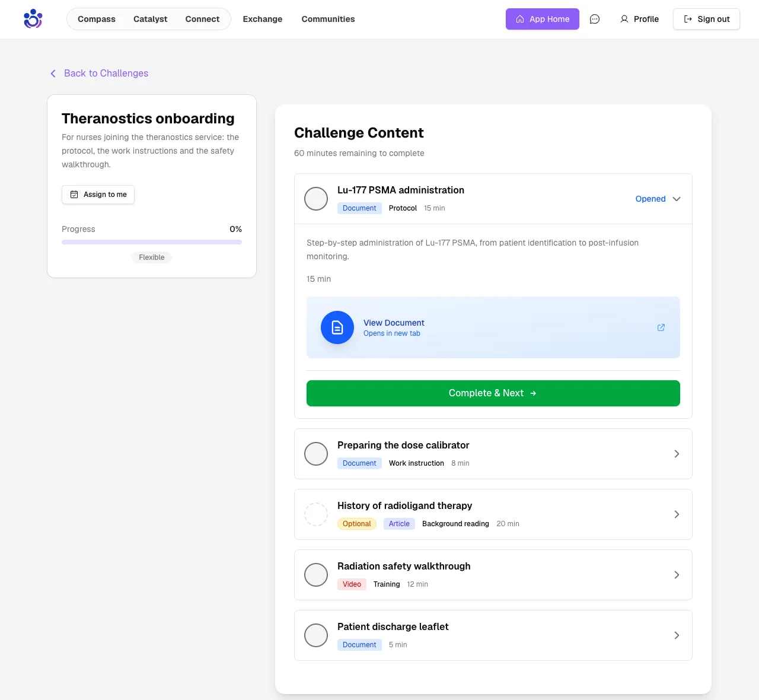
Task: Switch to the Catalyst tab
Action: [150, 19]
